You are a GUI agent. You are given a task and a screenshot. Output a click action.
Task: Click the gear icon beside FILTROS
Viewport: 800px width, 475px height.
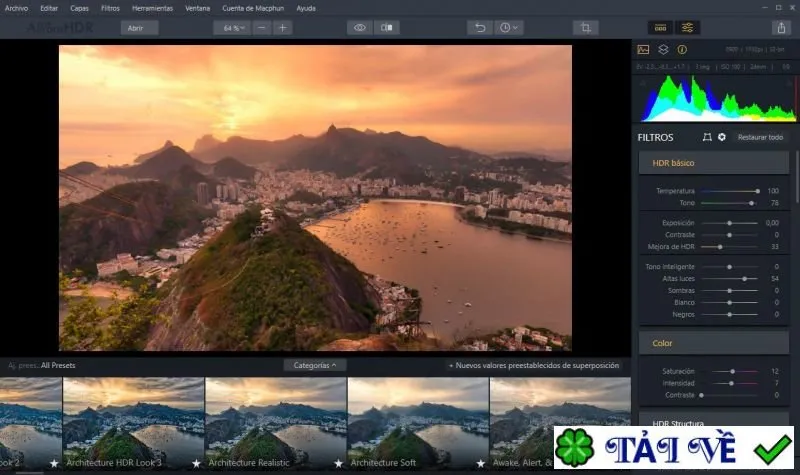[x=722, y=137]
